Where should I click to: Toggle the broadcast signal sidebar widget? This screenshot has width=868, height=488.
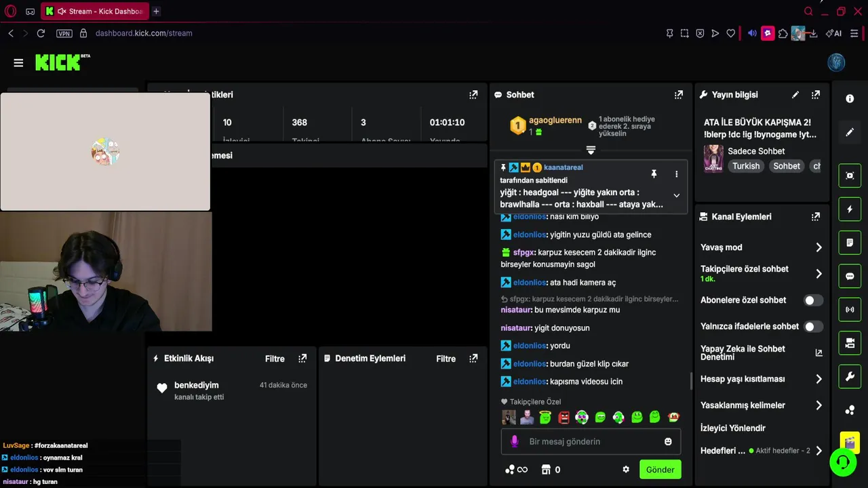pos(850,310)
